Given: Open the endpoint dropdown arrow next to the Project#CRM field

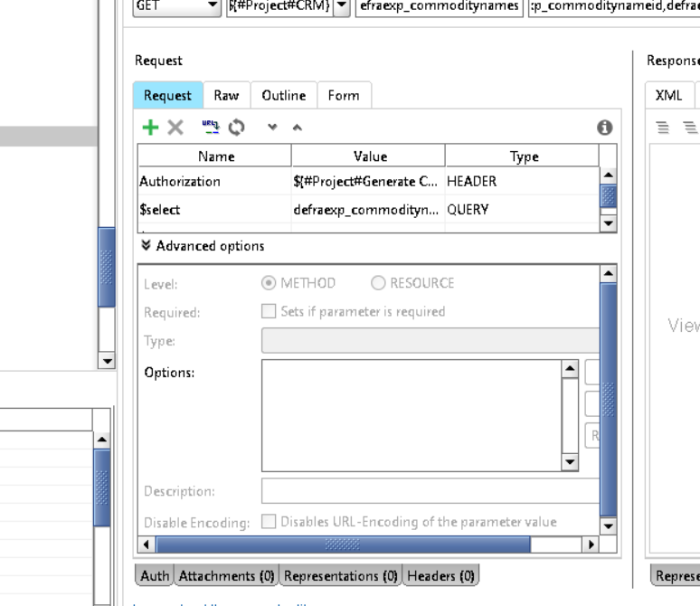Looking at the screenshot, I should click(342, 5).
